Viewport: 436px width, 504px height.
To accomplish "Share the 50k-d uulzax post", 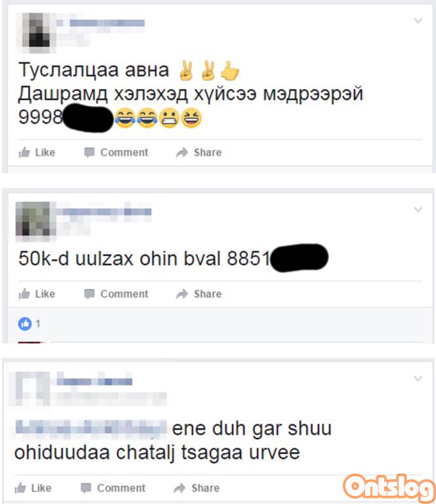I will (199, 294).
